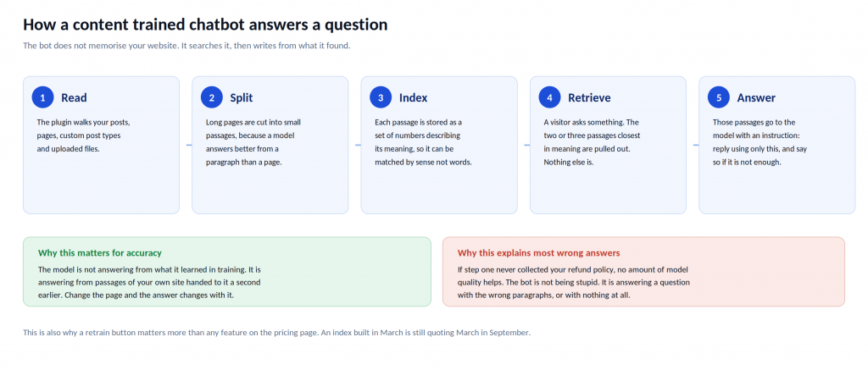Click the red wrong-answers callout text
This screenshot has height=370, width=868.
coord(574,282)
